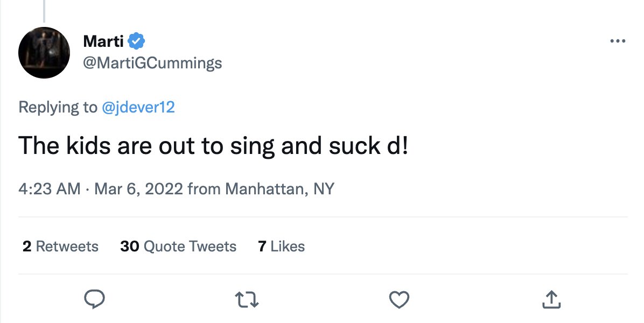
Task: Click the blue verified checkmark badge
Action: [136, 41]
